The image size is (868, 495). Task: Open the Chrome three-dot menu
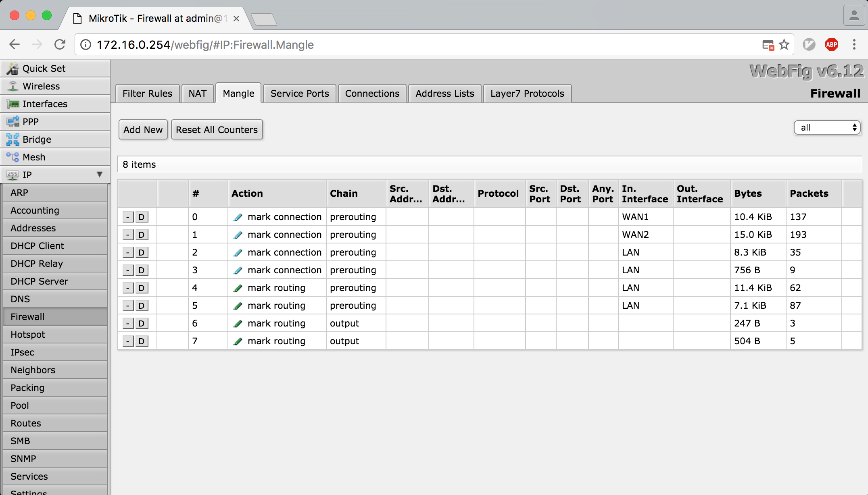(854, 45)
